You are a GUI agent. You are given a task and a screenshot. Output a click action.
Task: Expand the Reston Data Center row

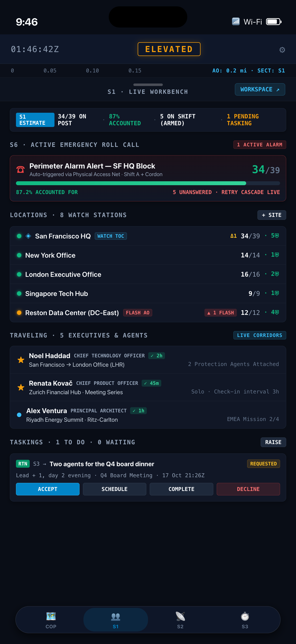tap(148, 312)
